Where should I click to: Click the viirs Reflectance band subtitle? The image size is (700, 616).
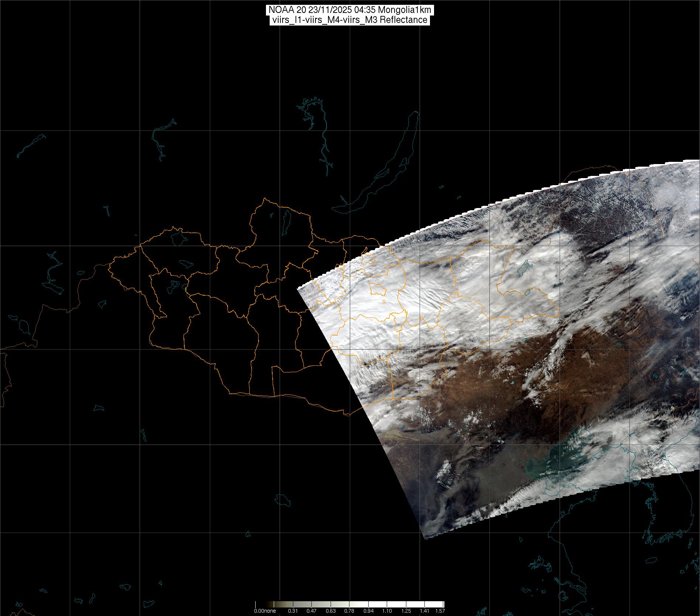point(349,20)
